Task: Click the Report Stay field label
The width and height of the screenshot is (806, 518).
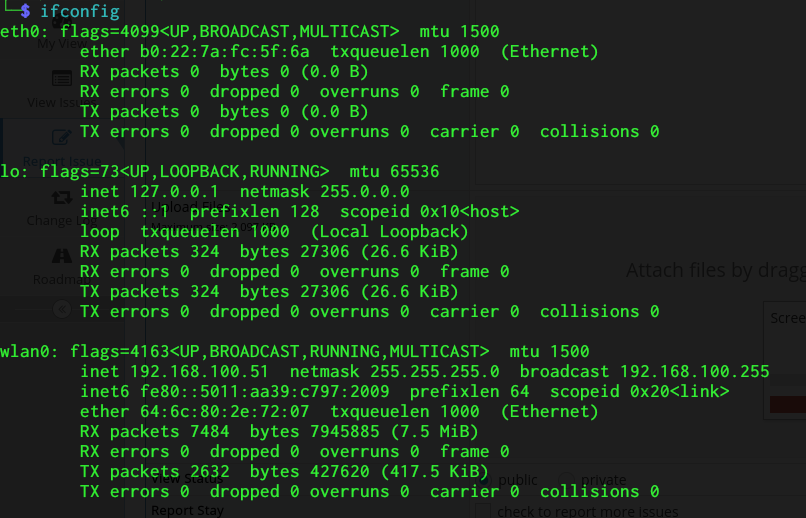Action: 187,510
